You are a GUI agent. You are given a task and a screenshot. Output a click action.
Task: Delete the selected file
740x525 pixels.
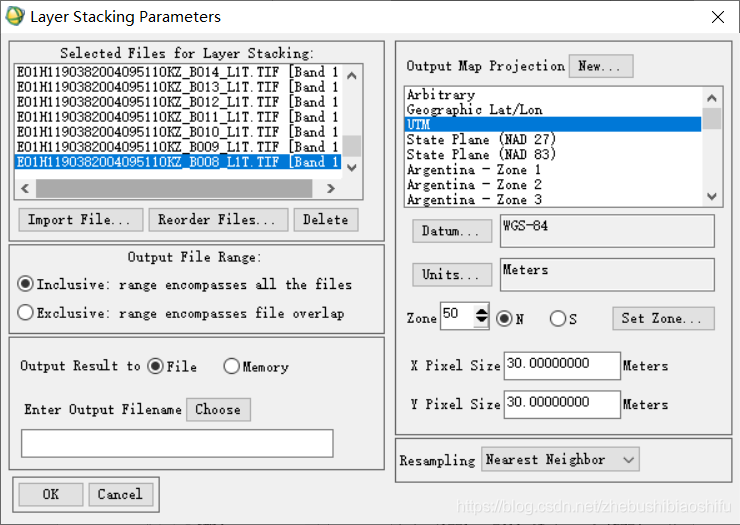[x=326, y=220]
